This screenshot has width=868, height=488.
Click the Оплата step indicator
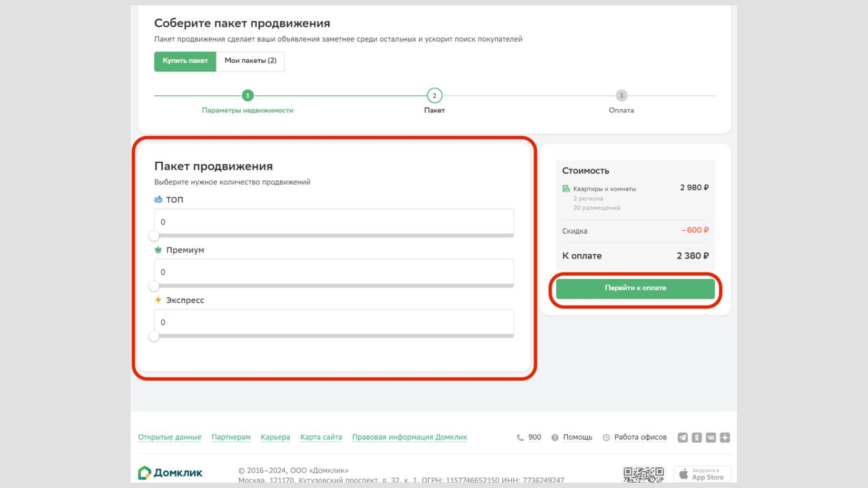pyautogui.click(x=621, y=95)
